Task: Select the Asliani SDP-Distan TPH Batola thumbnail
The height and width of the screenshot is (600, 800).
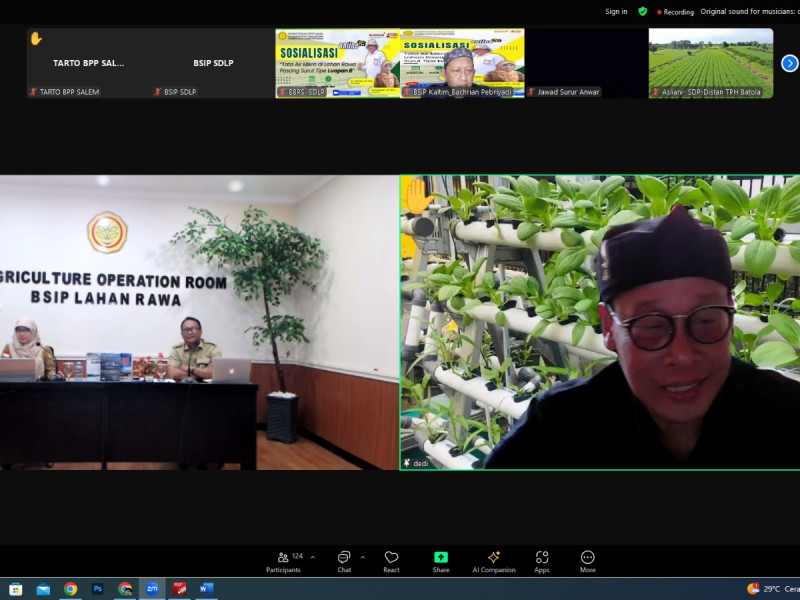Action: tap(710, 62)
